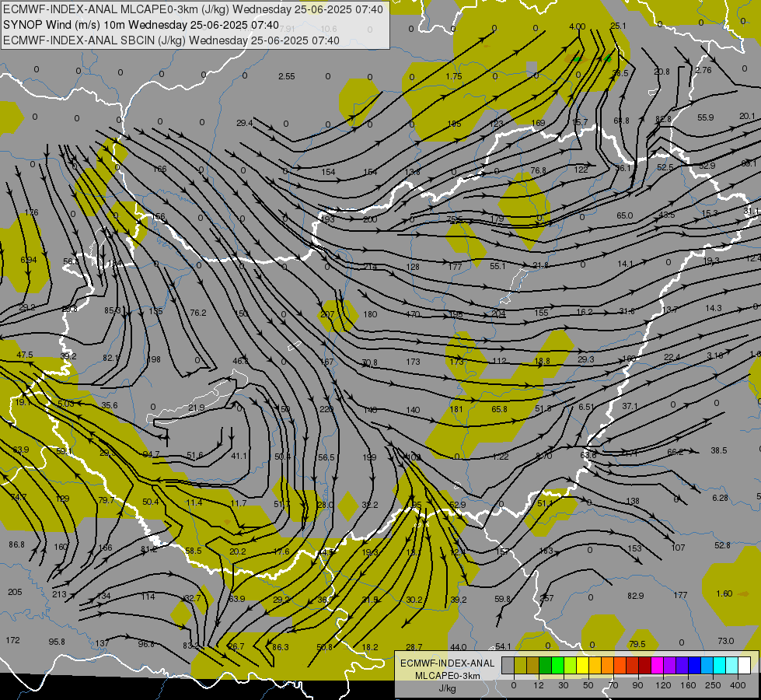Select the dark red legend swatch
Image resolution: width=761 pixels, height=700 pixels.
point(644,666)
